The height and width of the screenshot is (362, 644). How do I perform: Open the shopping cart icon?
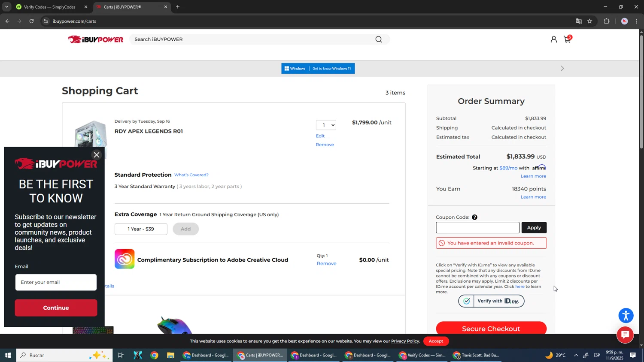coord(568,39)
